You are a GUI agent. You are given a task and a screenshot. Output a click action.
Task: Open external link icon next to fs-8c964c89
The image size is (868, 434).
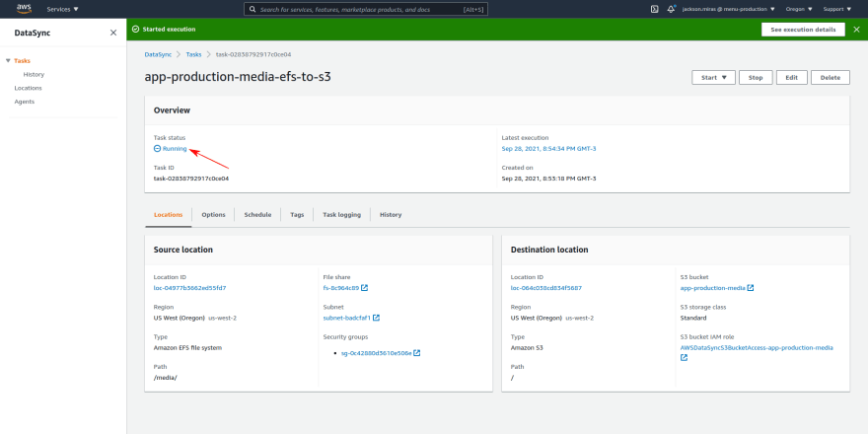pyautogui.click(x=365, y=288)
